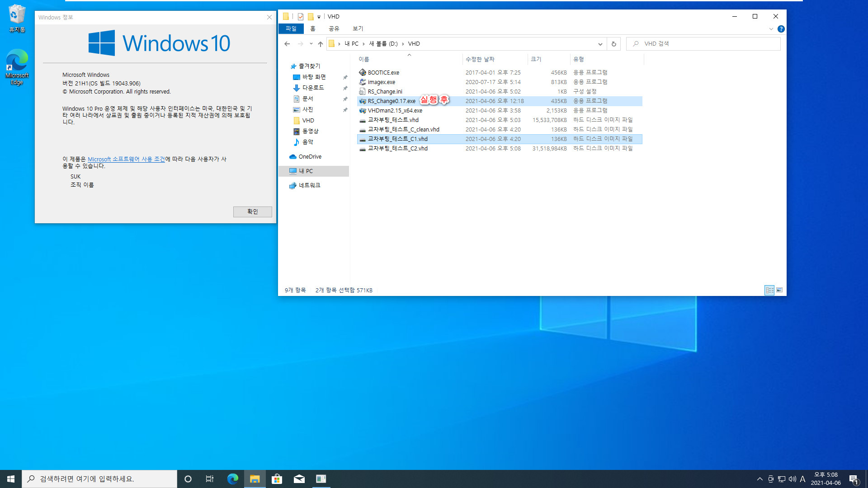The image size is (868, 488).
Task: Open Windows Start menu
Action: [11, 479]
